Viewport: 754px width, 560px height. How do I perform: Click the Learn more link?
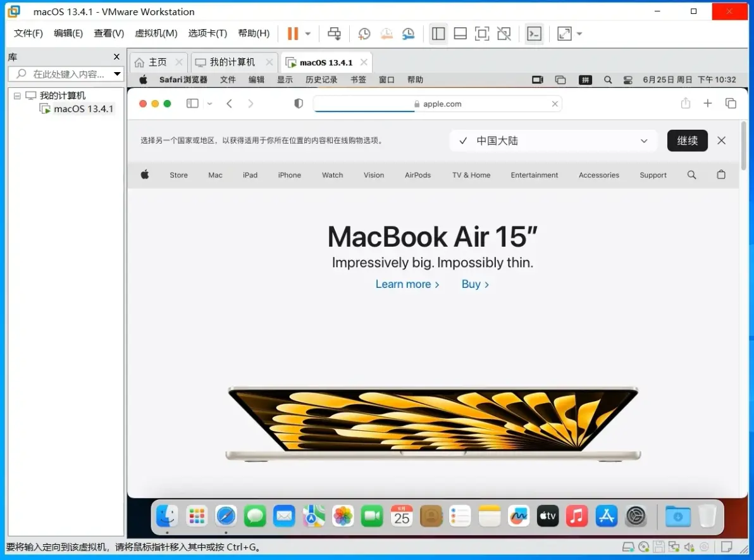tap(407, 284)
